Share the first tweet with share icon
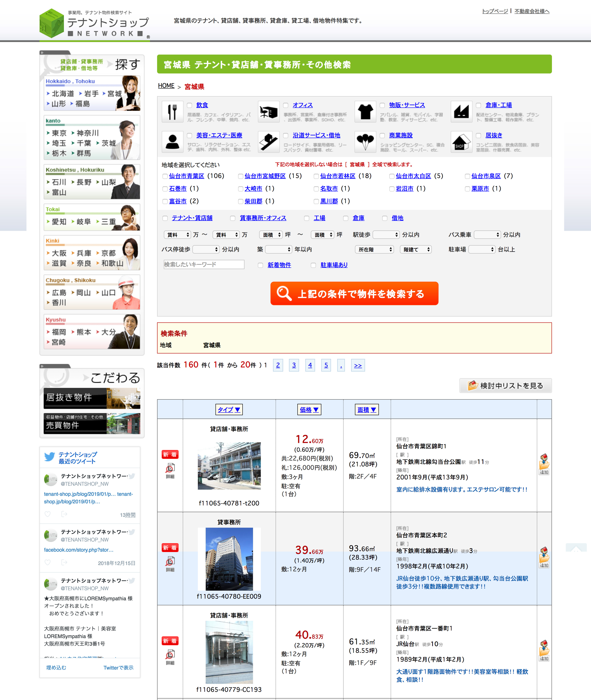This screenshot has height=700, width=591. point(64,514)
